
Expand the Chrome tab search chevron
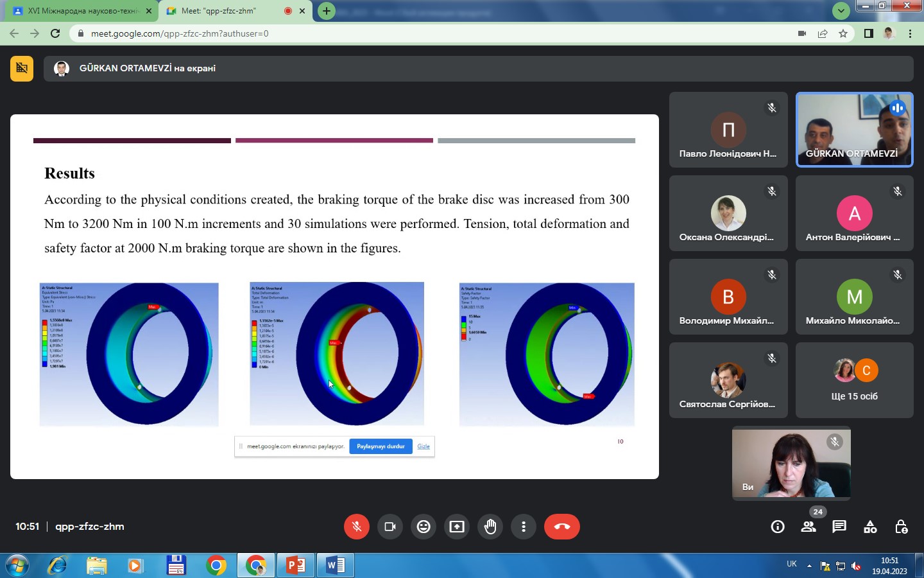[841, 11]
